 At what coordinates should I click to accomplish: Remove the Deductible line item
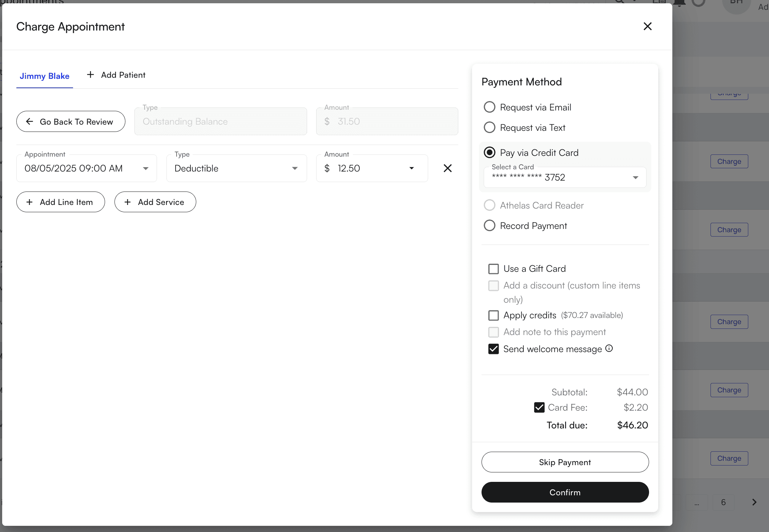pyautogui.click(x=447, y=168)
